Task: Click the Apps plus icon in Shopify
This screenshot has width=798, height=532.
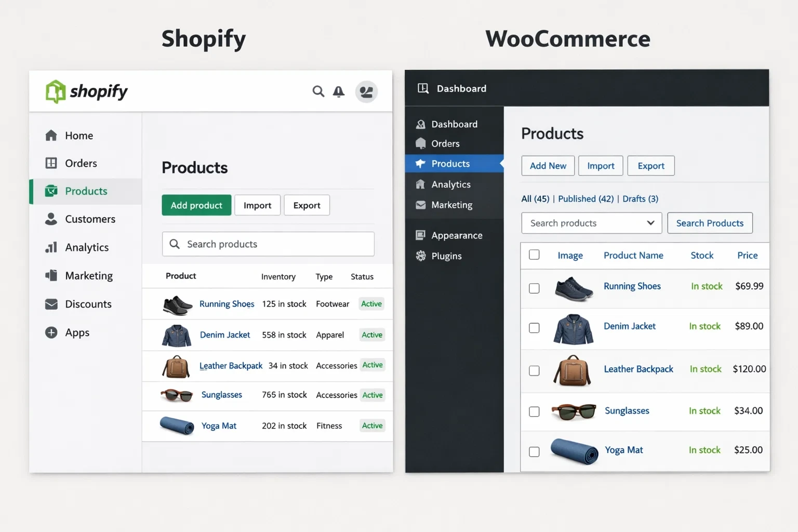Action: click(x=51, y=332)
